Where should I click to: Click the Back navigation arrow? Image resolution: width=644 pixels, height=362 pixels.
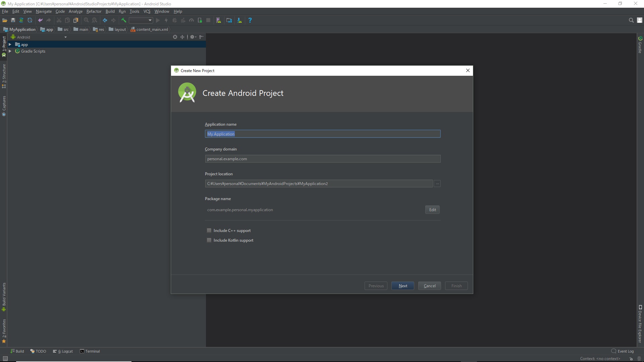coord(105,20)
